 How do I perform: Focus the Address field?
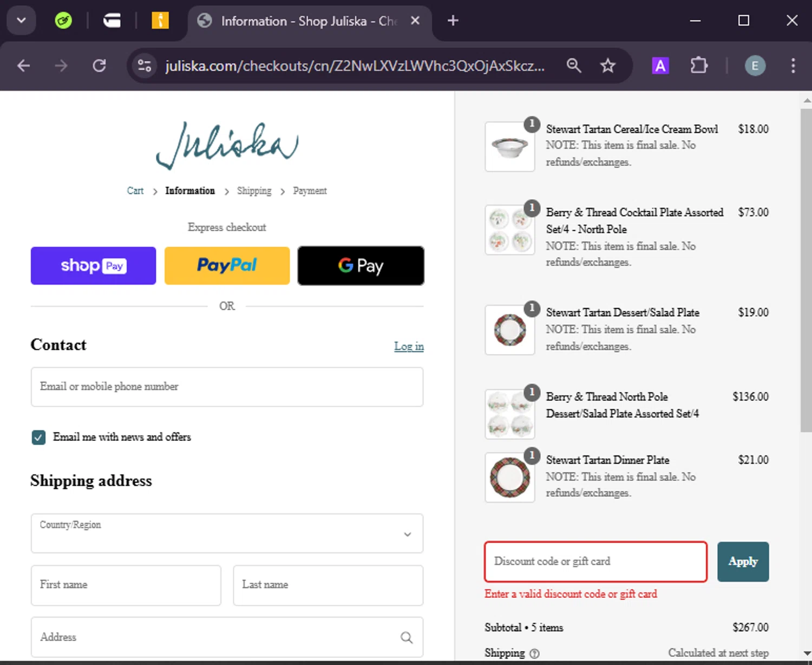[227, 637]
